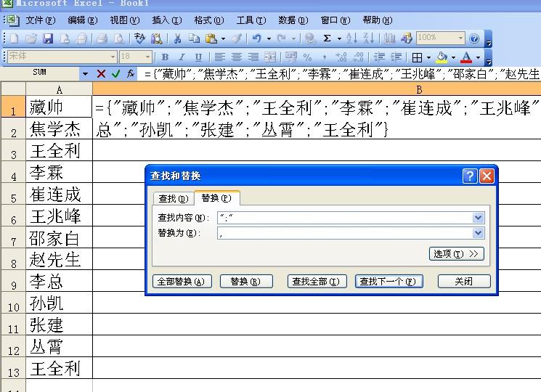Cancel formula entry with red X
The width and height of the screenshot is (541, 392).
pyautogui.click(x=101, y=73)
